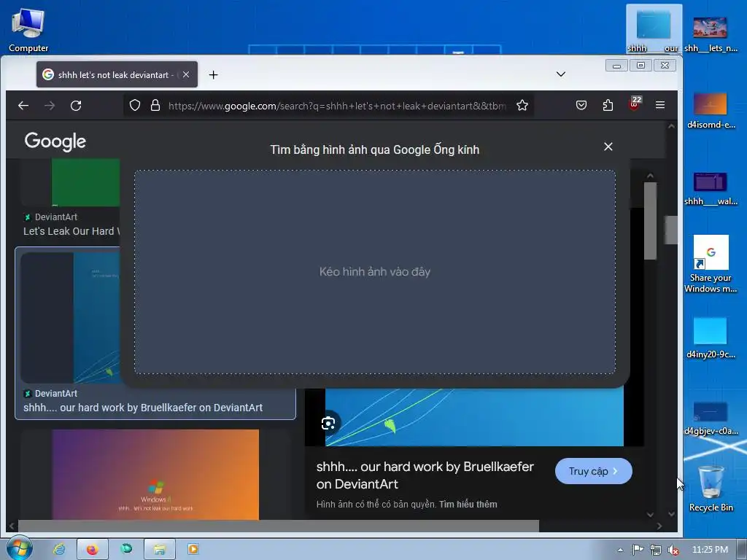
Task: Click the Action Center flag tray icon
Action: [638, 550]
